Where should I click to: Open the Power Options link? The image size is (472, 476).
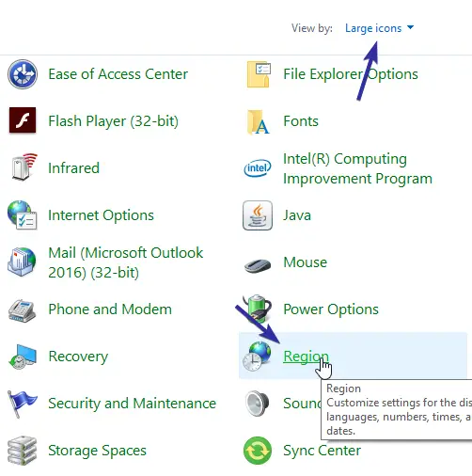click(x=331, y=309)
